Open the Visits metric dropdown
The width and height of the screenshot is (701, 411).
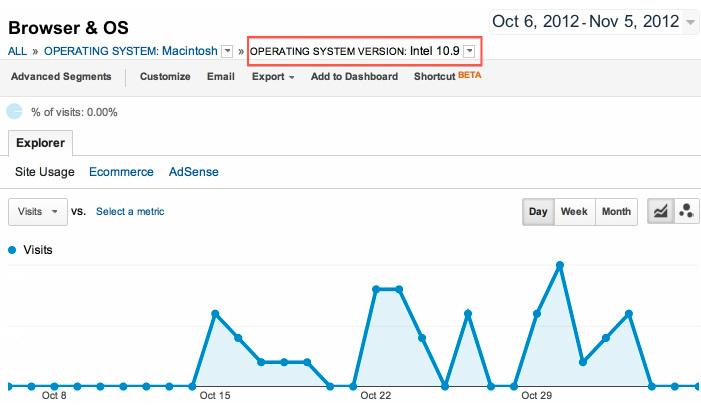click(x=38, y=212)
